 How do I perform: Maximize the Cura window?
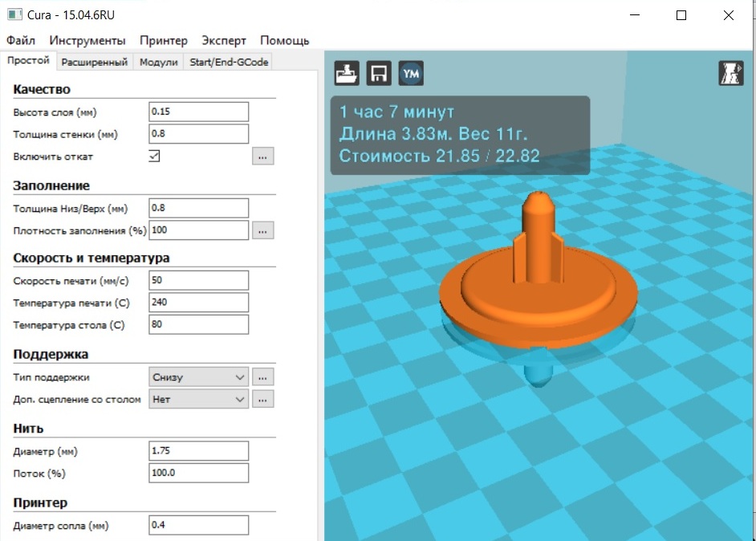pyautogui.click(x=681, y=15)
